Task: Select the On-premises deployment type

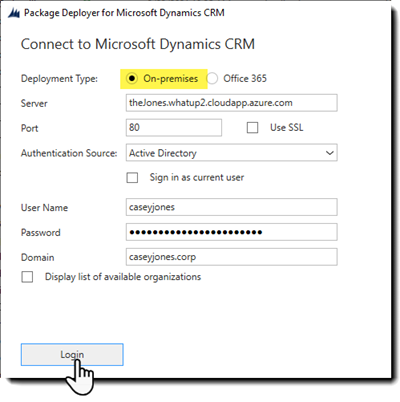Action: [x=132, y=79]
